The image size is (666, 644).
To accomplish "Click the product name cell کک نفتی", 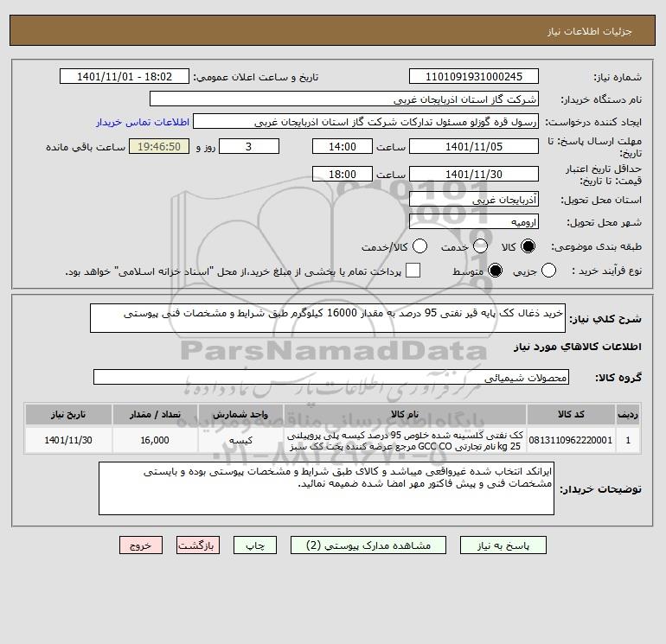I will [405, 440].
